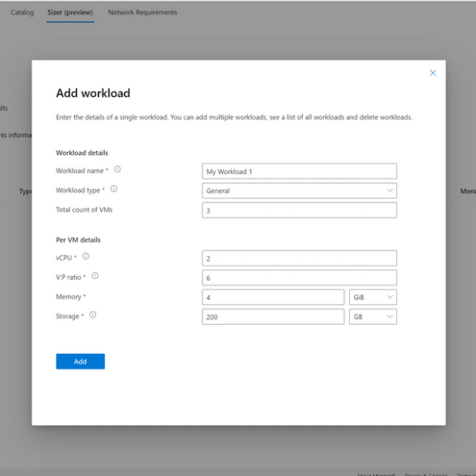Image resolution: width=476 pixels, height=476 pixels.
Task: Expand the Storage unit GB dropdown
Action: [x=373, y=317]
